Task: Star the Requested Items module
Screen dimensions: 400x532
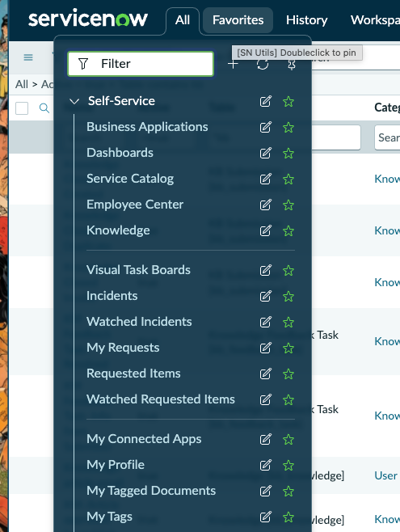Action: (x=288, y=374)
